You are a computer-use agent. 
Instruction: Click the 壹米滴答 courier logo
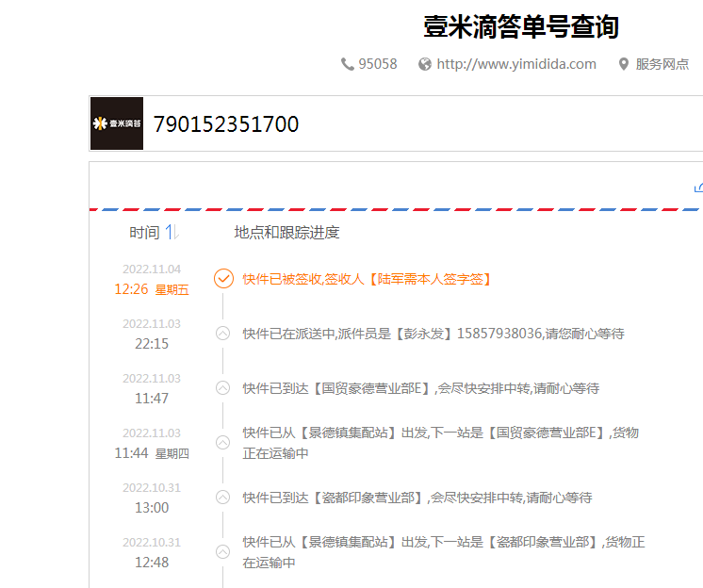117,123
